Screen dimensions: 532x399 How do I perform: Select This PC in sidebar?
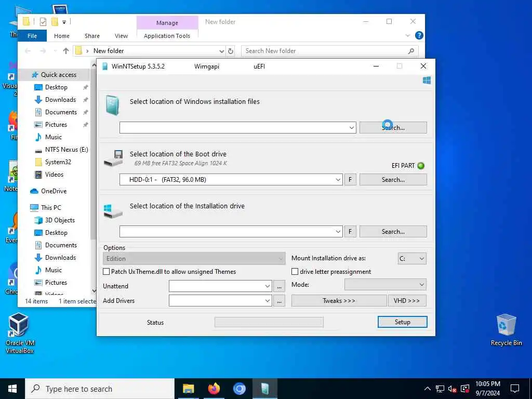(x=46, y=207)
